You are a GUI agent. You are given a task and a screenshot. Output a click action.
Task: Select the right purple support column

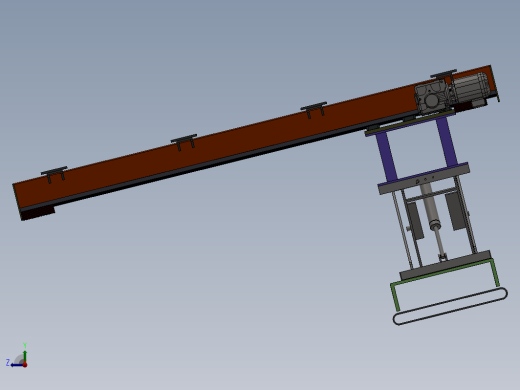pos(447,141)
